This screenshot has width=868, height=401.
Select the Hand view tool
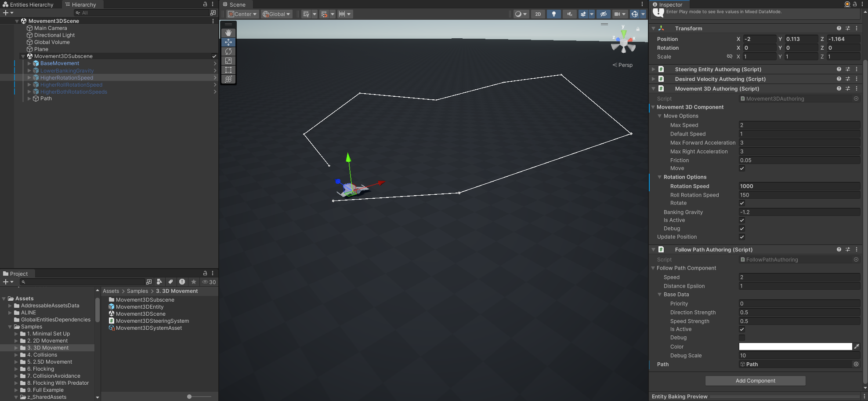[228, 33]
